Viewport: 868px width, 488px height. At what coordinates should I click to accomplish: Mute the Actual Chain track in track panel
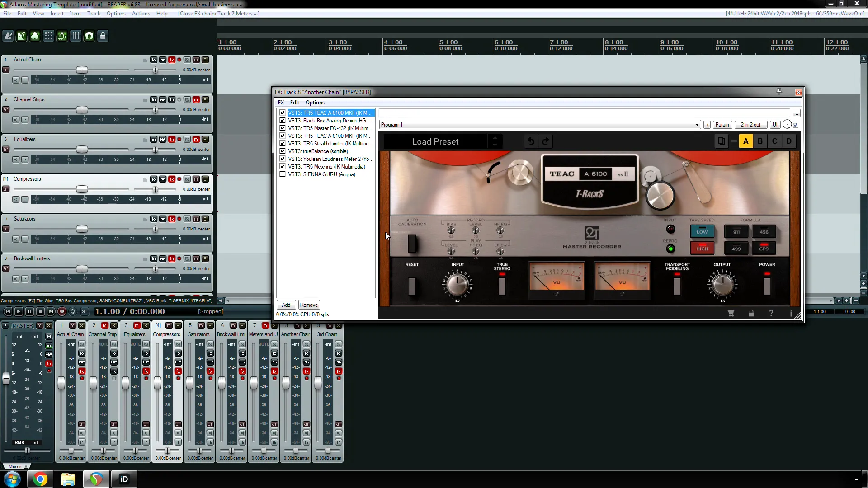(x=196, y=60)
